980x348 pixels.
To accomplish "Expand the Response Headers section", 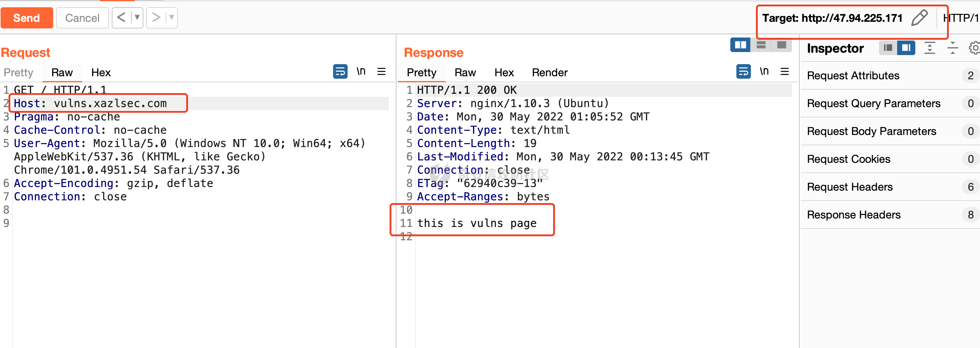I will pos(853,215).
